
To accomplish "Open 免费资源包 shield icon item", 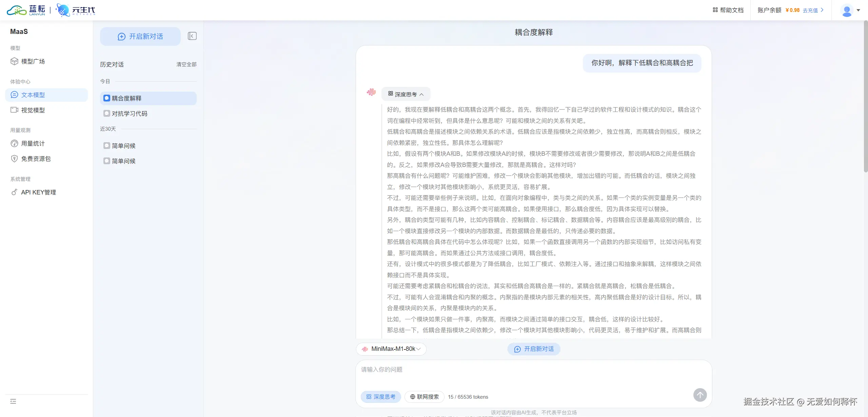I will (14, 159).
